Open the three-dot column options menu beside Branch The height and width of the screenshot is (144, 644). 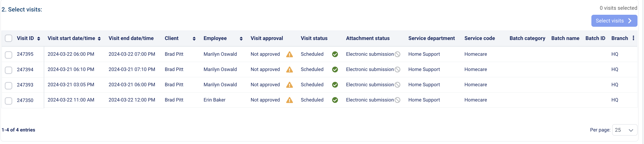coord(633,38)
